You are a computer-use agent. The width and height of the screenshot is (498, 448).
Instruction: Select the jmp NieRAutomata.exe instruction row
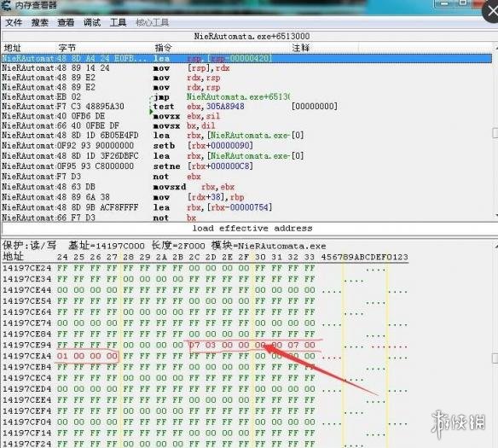(246, 97)
